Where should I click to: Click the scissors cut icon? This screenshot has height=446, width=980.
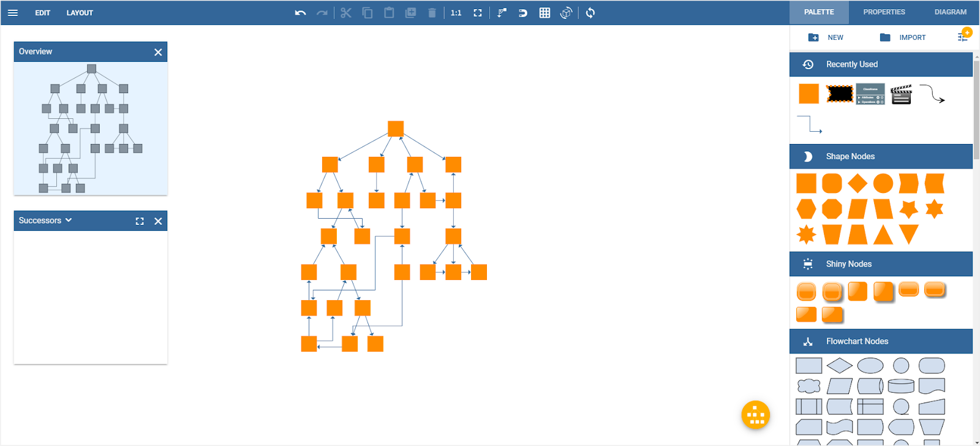coord(346,12)
